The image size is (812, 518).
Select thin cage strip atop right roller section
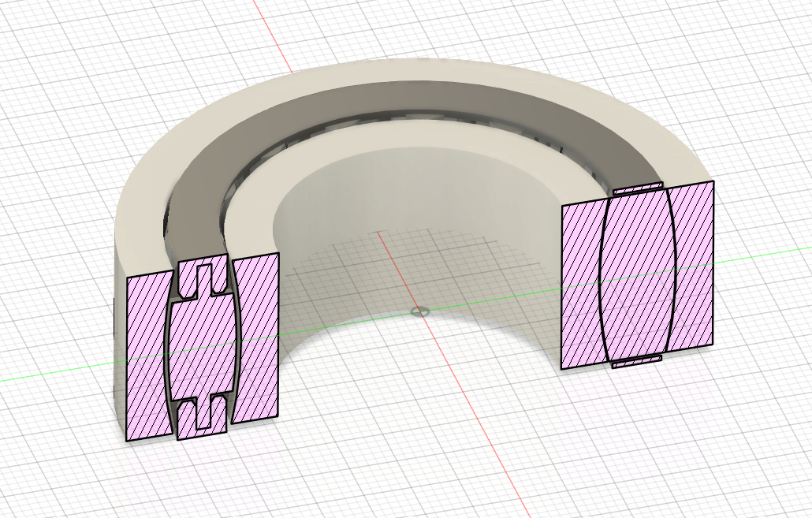click(x=638, y=188)
